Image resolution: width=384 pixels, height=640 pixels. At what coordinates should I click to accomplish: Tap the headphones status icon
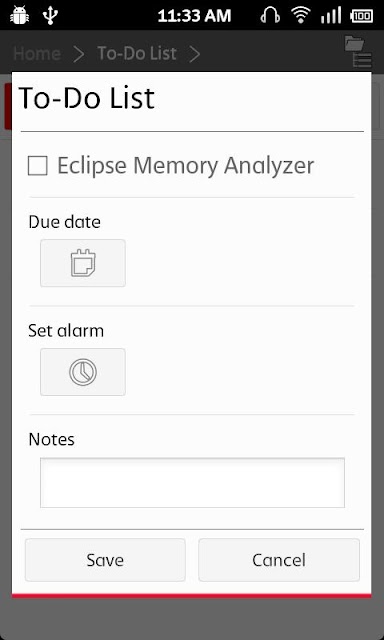270,16
